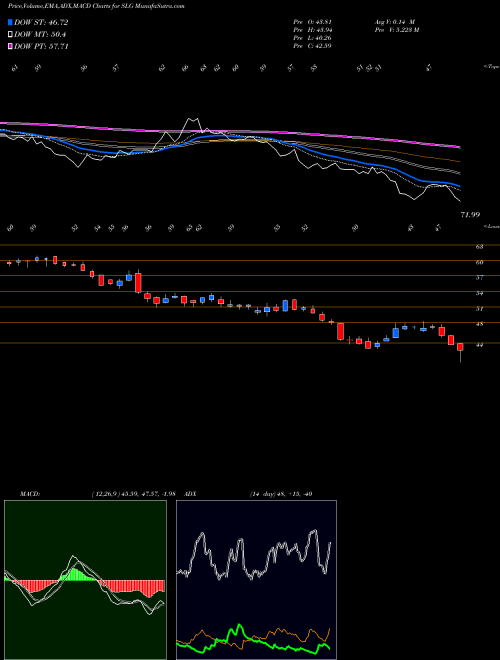Click the MACD: panel heading
This screenshot has width=500, height=660.
tap(30, 494)
